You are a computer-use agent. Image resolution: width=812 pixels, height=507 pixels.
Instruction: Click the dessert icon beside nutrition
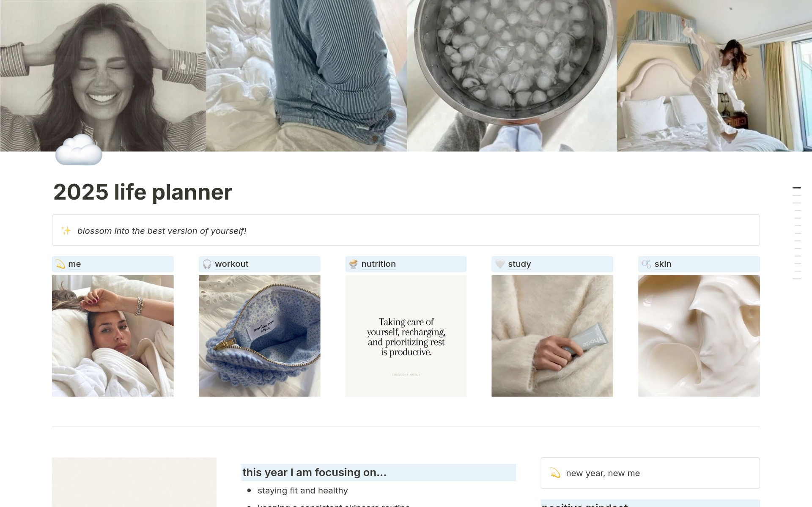pyautogui.click(x=353, y=264)
